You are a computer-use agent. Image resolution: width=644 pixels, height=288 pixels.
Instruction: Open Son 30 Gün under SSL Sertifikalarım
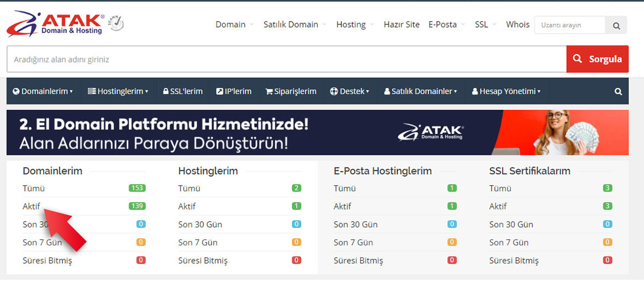pos(511,224)
